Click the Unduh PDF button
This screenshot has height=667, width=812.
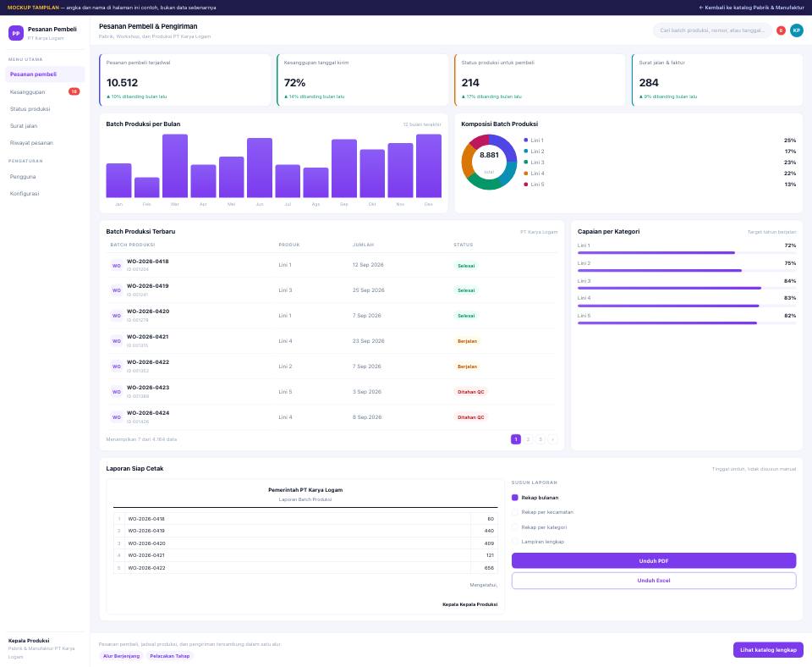point(654,560)
